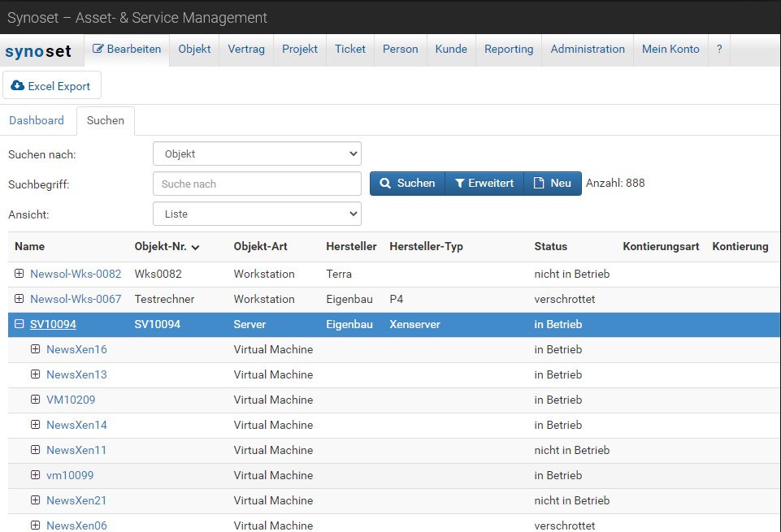Open the Erweitert filter search
This screenshot has height=532, width=781.
click(484, 184)
